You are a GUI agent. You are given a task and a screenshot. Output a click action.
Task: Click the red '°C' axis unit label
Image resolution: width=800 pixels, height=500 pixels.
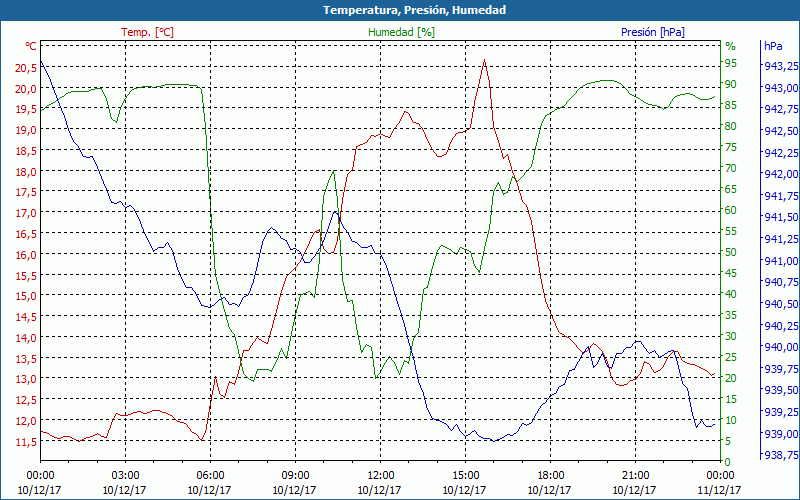(31, 46)
